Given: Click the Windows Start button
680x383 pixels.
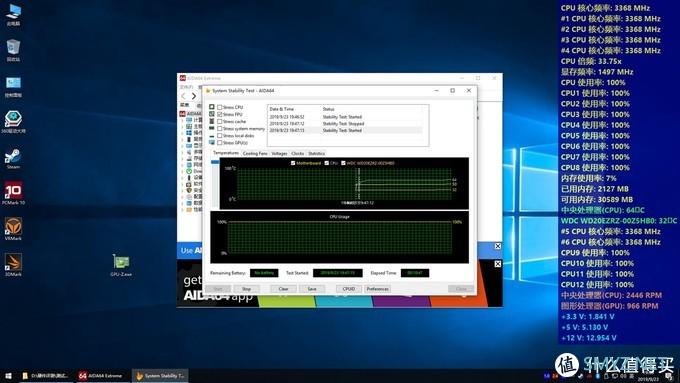Looking at the screenshot, I should point(8,376).
